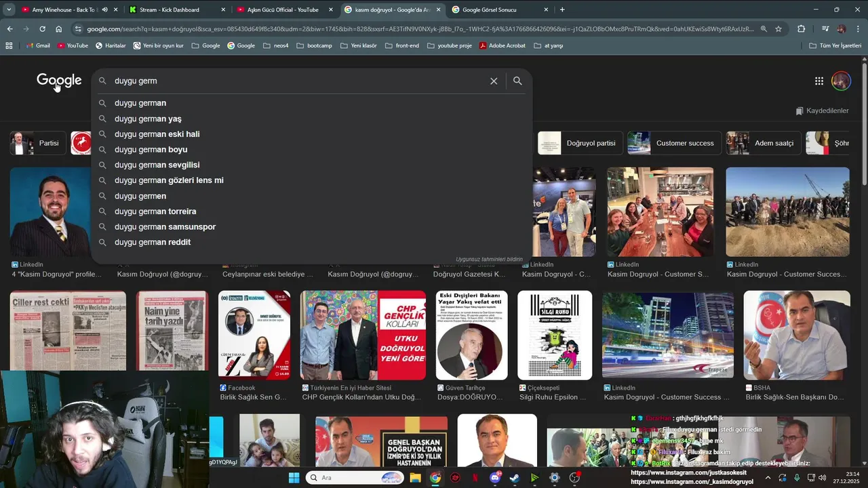This screenshot has width=868, height=488.
Task: Click the Chrome icon in the taskbar
Action: pyautogui.click(x=435, y=478)
